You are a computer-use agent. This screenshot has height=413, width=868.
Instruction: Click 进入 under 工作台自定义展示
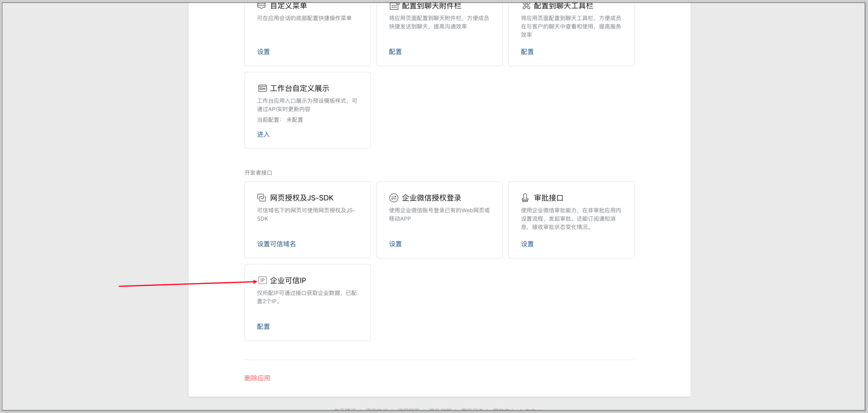(x=263, y=134)
